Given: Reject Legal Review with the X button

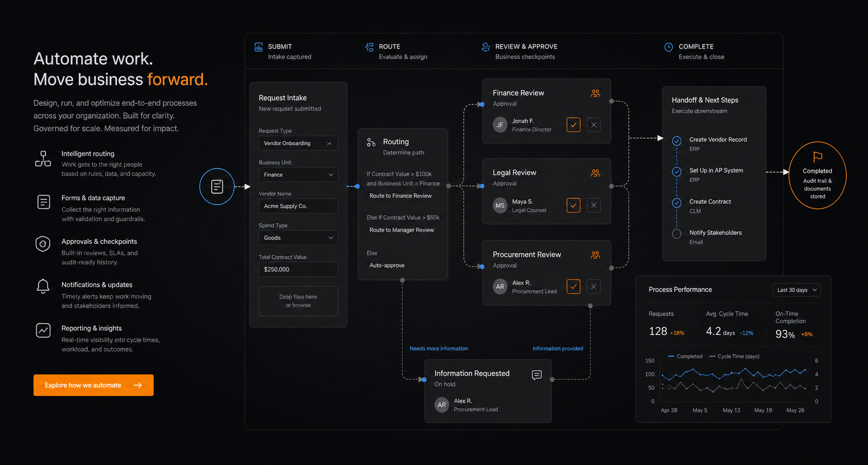Looking at the screenshot, I should pyautogui.click(x=593, y=205).
